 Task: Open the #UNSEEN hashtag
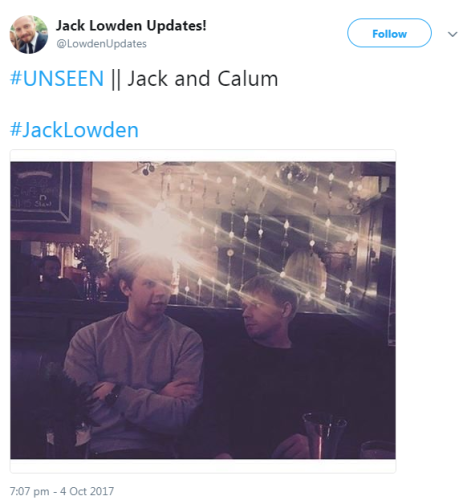click(x=57, y=79)
